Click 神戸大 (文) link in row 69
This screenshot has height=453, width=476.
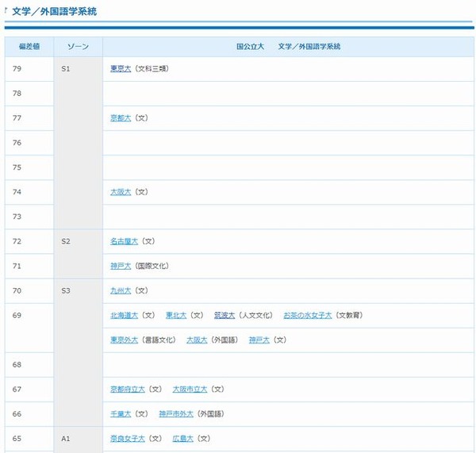(259, 340)
